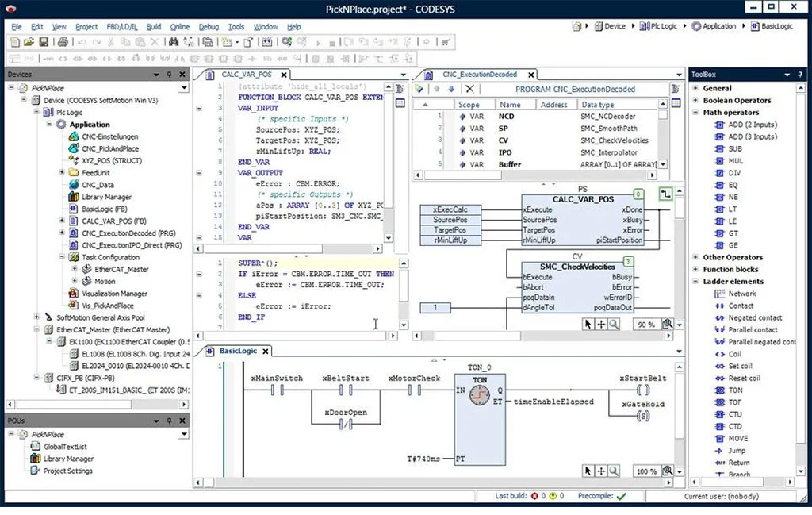This screenshot has width=812, height=515.
Task: Go to Application in the breadcrumb
Action: 714,26
